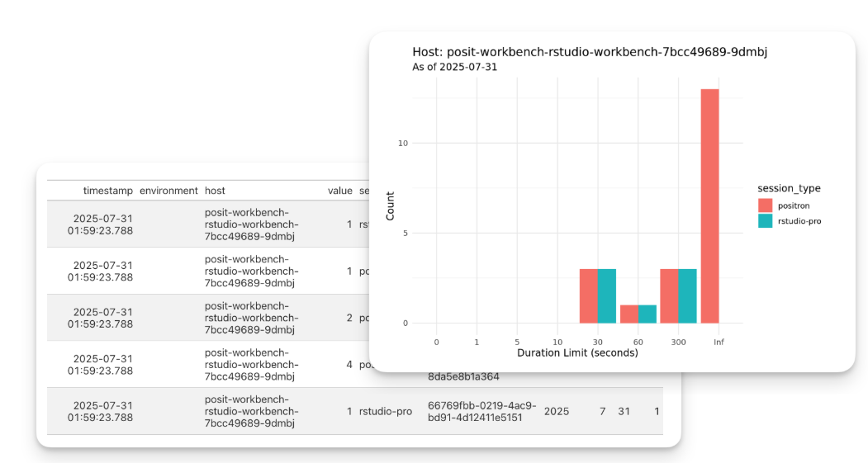Click the x-axis tick label "30"
The height and width of the screenshot is (463, 868).
pos(597,342)
